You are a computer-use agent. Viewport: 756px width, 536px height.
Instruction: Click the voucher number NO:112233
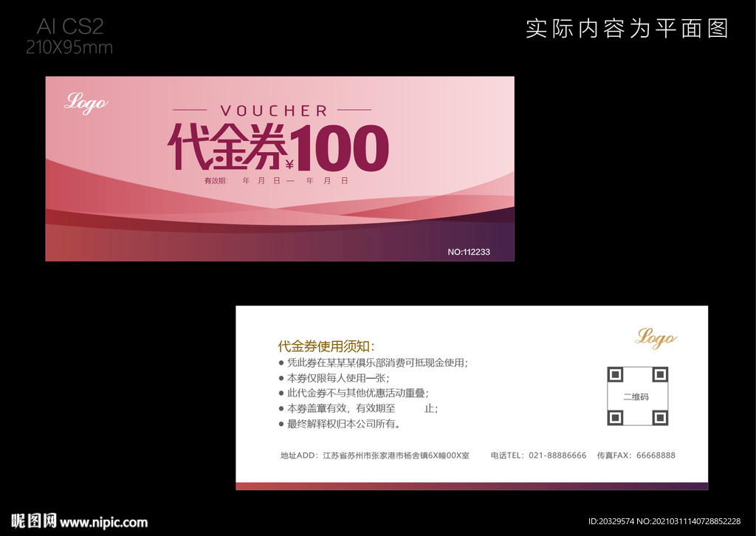[x=469, y=252]
